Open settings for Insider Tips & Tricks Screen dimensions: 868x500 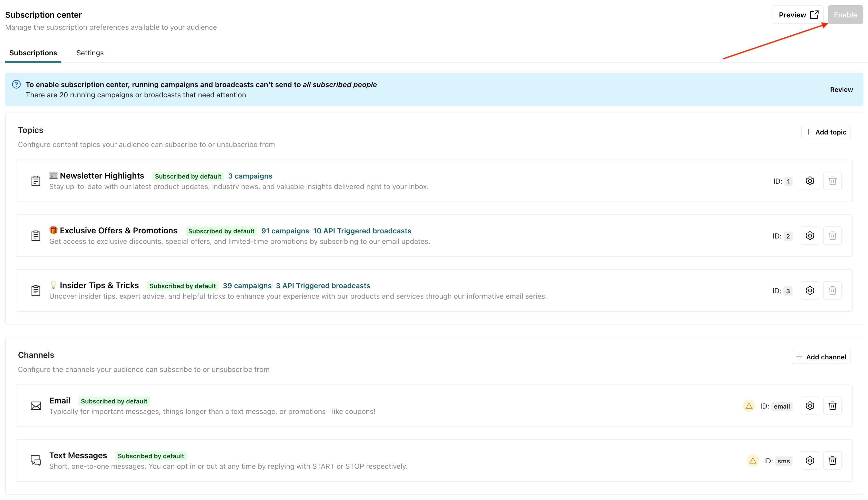(x=810, y=290)
